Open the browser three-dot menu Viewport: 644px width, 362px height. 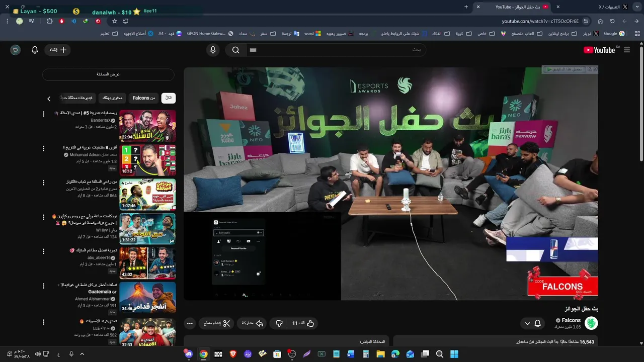tap(7, 21)
